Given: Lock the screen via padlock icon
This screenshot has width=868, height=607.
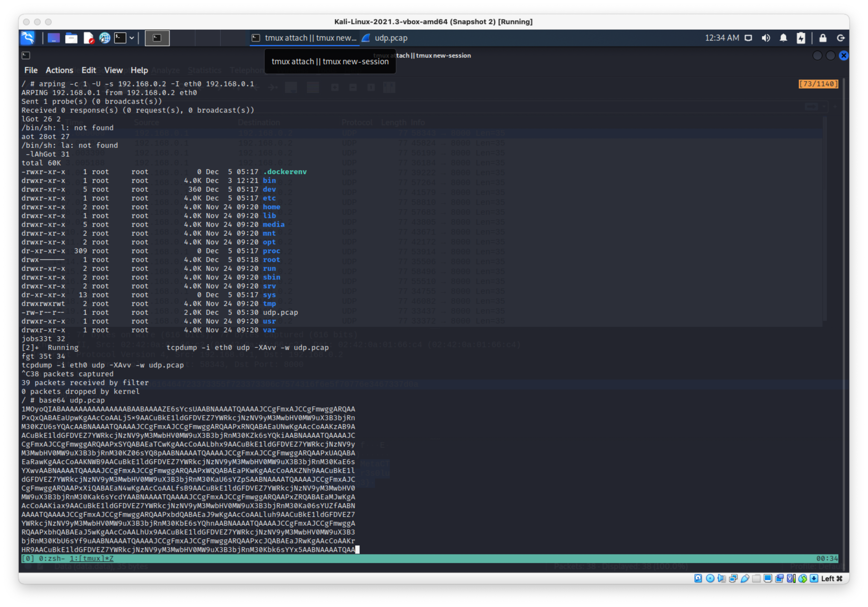Looking at the screenshot, I should point(823,38).
